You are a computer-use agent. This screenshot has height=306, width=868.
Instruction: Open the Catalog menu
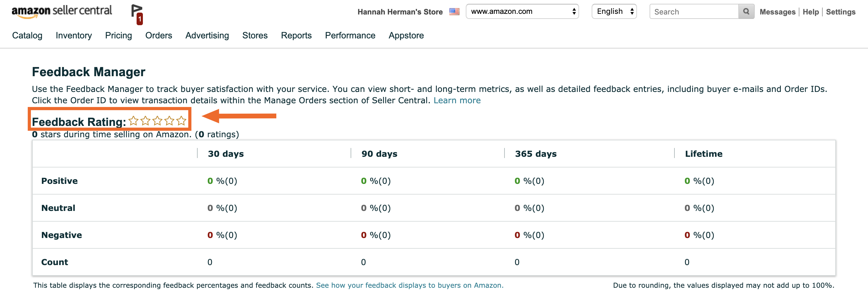tap(27, 35)
